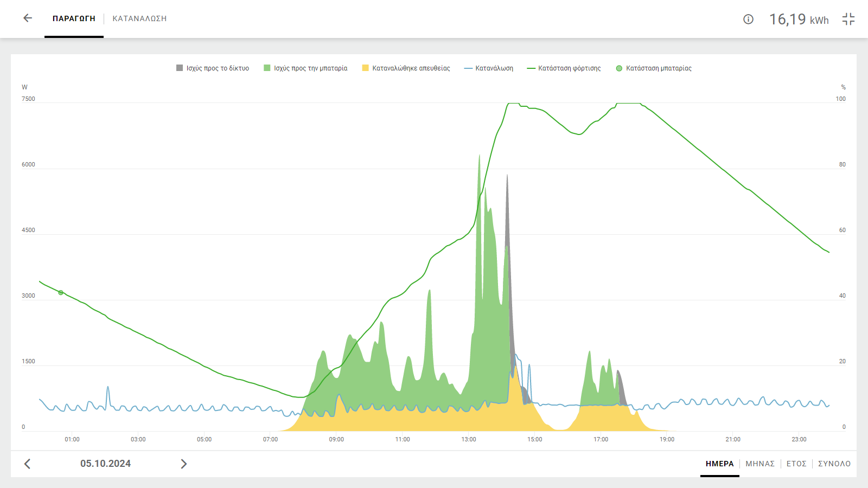Toggle the 'Ισχύς προς το δίκτυο' legend series
Viewport: 868px width, 488px height.
click(x=213, y=68)
